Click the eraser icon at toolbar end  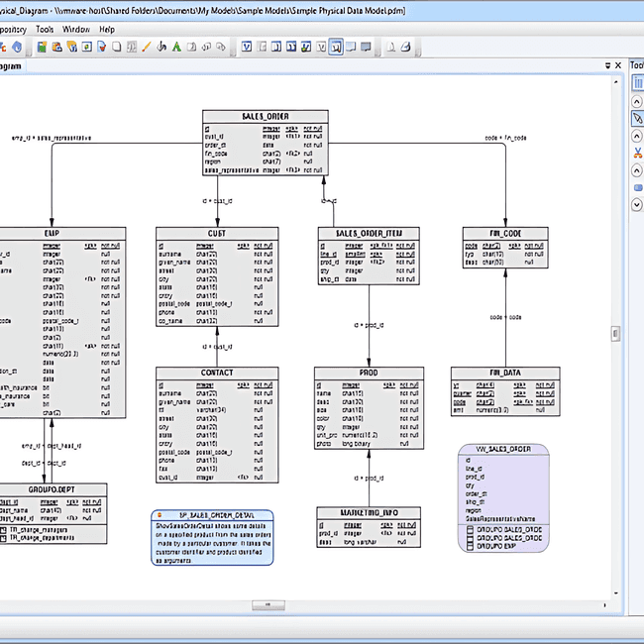405,47
